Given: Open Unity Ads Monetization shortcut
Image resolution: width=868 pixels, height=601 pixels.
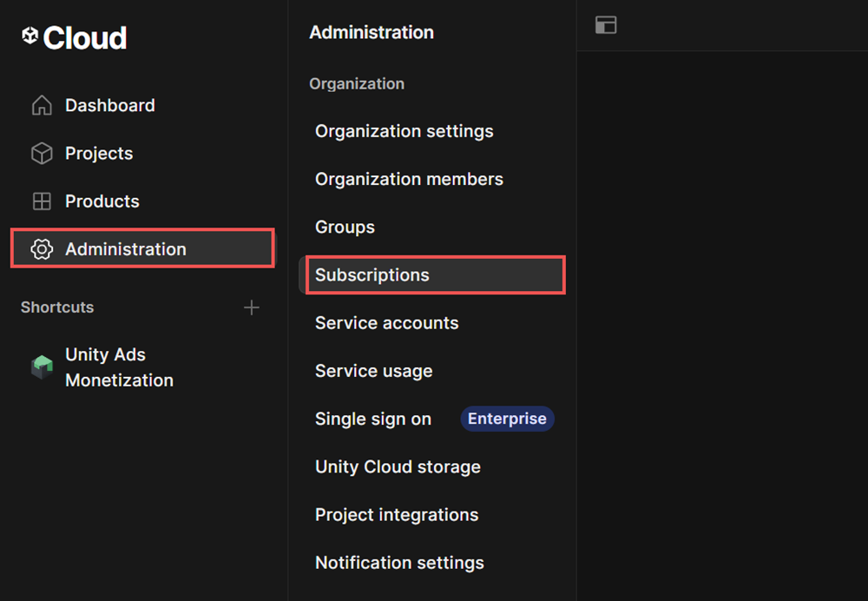Looking at the screenshot, I should (x=120, y=367).
